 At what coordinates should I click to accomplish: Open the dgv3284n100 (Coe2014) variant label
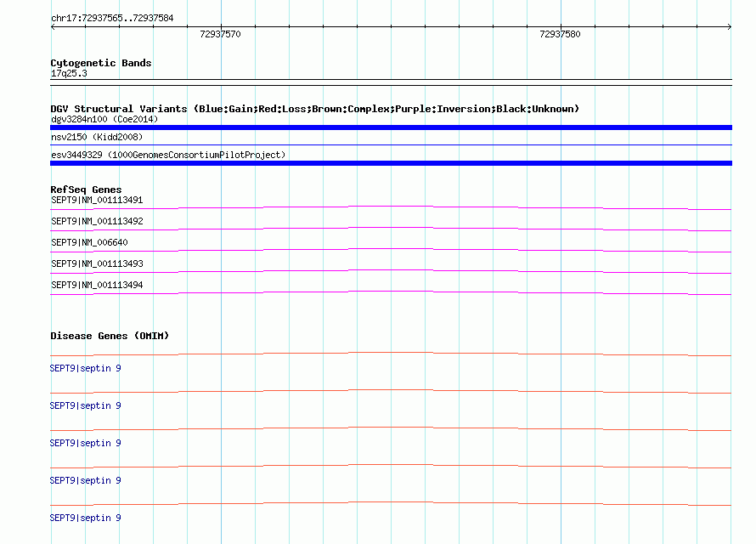pos(104,119)
